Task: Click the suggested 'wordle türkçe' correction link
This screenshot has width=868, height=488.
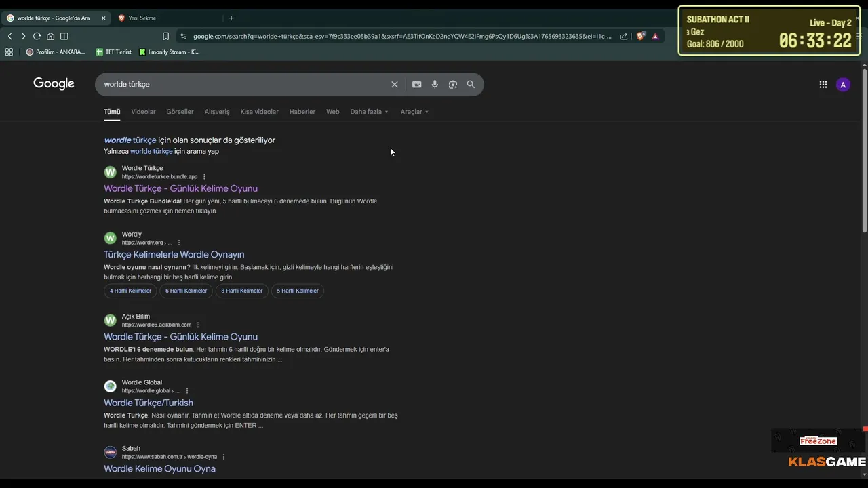Action: pyautogui.click(x=130, y=140)
